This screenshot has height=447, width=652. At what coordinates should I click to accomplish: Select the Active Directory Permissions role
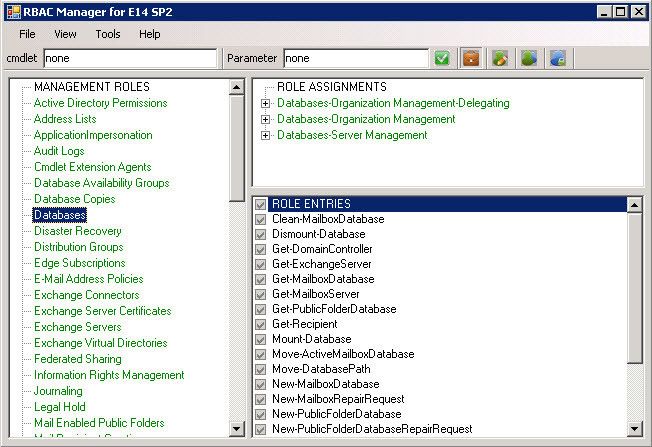click(x=101, y=103)
